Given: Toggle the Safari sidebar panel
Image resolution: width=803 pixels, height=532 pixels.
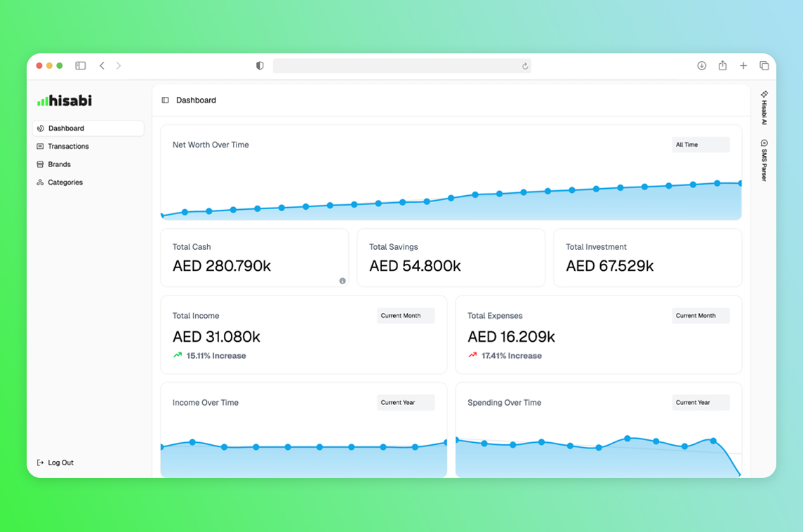Looking at the screenshot, I should pos(81,66).
